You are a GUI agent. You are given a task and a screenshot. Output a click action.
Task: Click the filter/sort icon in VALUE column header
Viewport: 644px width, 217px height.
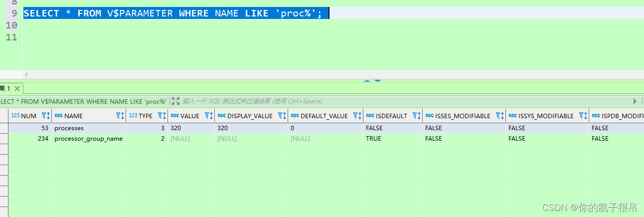point(209,116)
